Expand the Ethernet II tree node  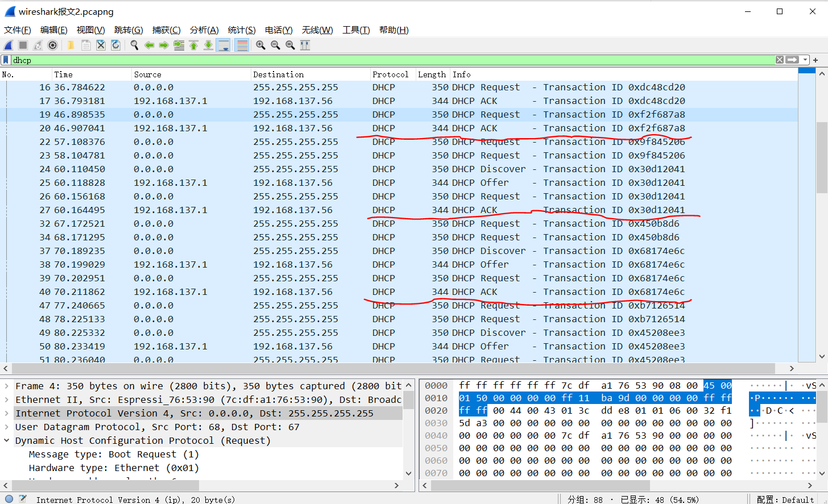(x=6, y=399)
